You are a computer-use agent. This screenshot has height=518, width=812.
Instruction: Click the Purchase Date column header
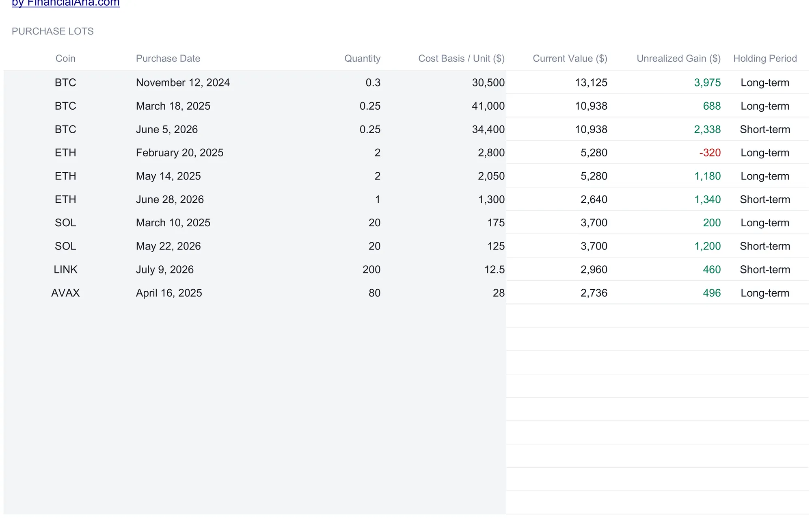(x=168, y=59)
